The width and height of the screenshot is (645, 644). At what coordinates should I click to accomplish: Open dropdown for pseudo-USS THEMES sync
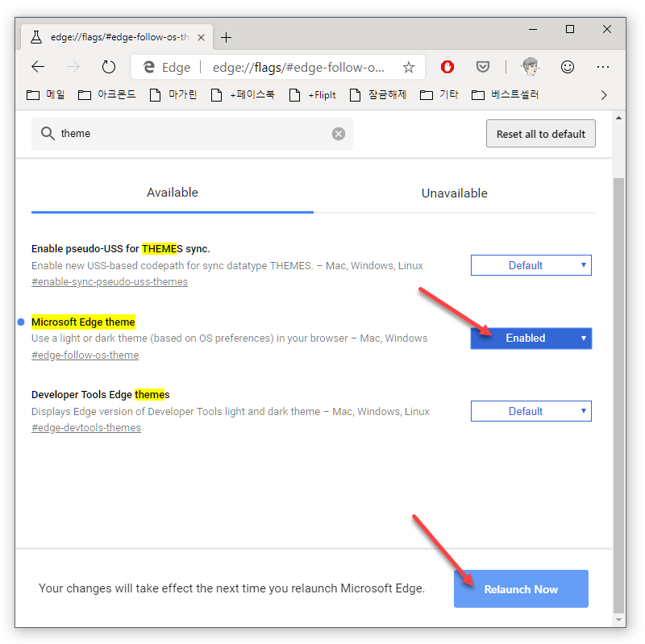[531, 265]
